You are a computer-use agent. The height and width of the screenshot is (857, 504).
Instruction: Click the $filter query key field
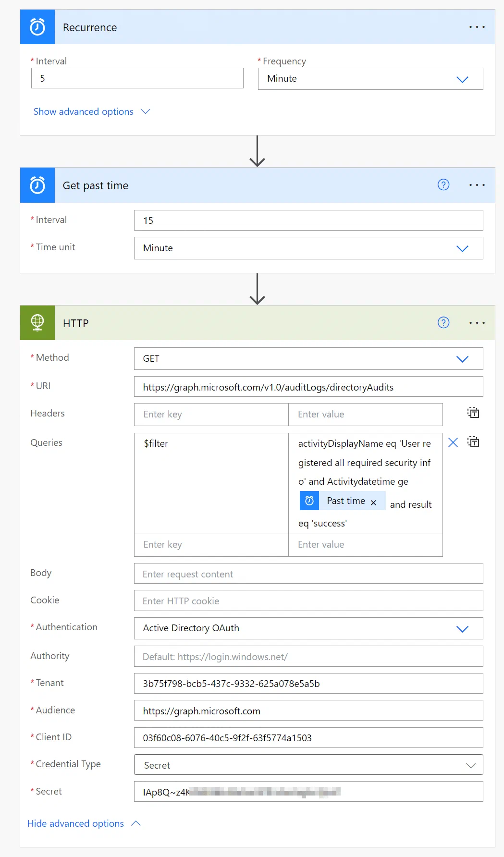click(211, 483)
